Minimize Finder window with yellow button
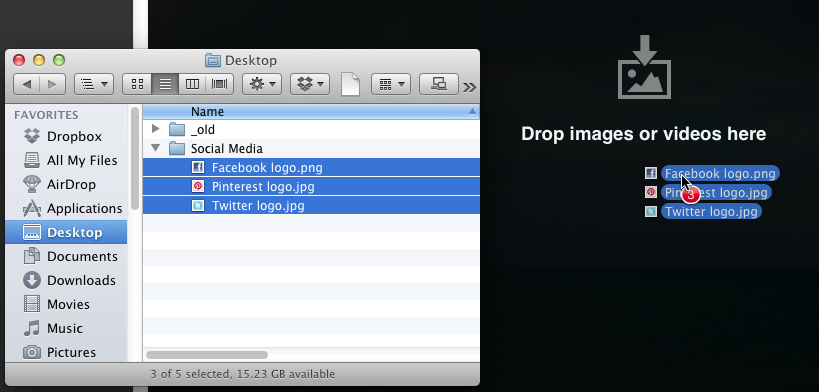This screenshot has height=392, width=819. coord(39,60)
